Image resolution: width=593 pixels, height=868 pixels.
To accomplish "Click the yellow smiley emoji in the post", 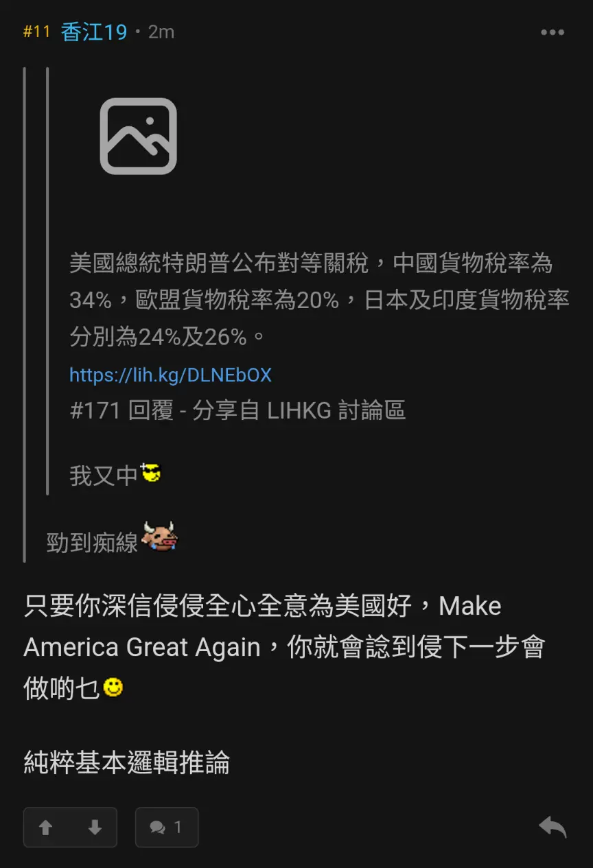I will click(x=113, y=687).
